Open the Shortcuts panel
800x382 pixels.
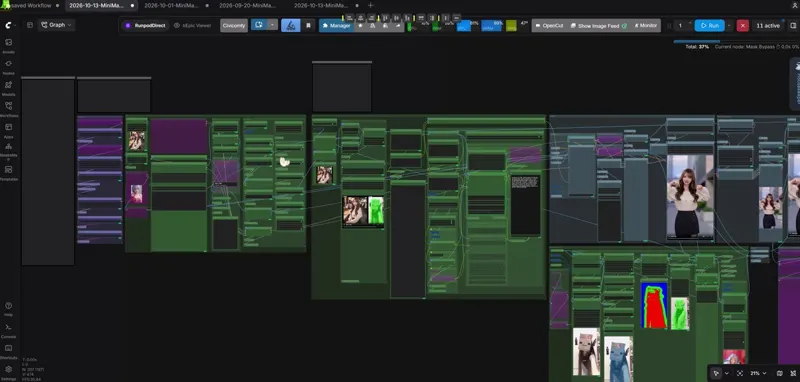9,351
